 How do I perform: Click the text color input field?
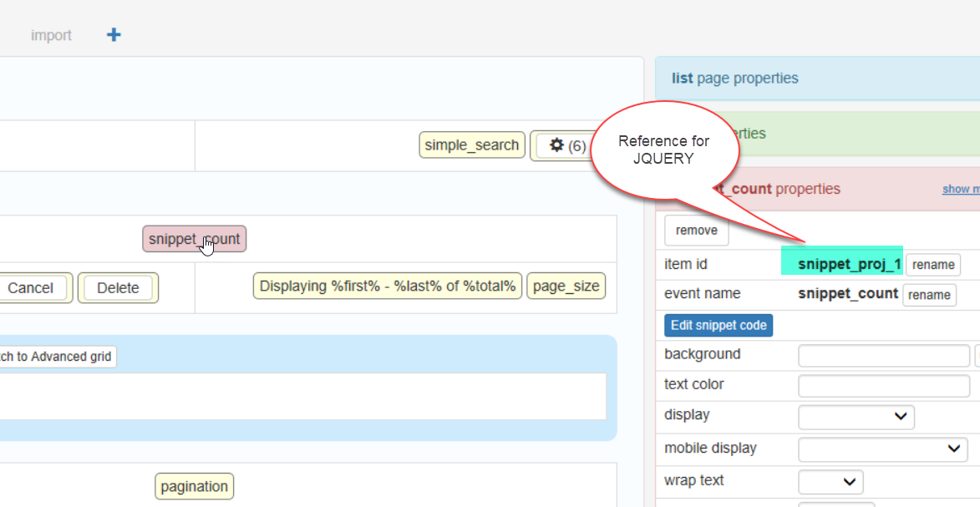883,386
